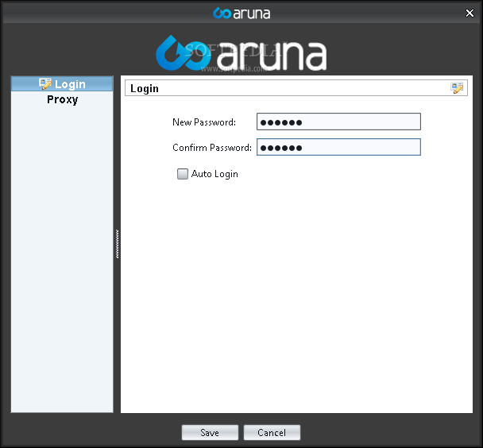Click the aruna logo in the title bar
The height and width of the screenshot is (448, 483).
(241, 14)
